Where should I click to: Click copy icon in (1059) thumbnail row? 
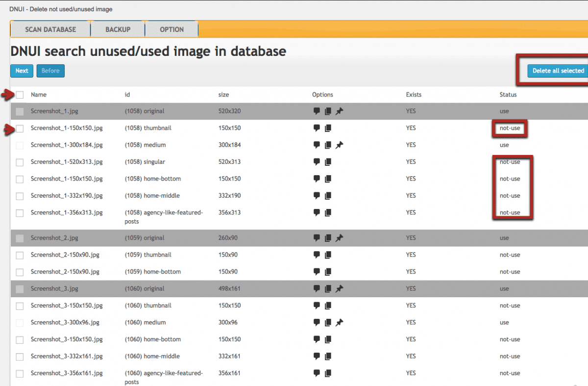coord(328,255)
